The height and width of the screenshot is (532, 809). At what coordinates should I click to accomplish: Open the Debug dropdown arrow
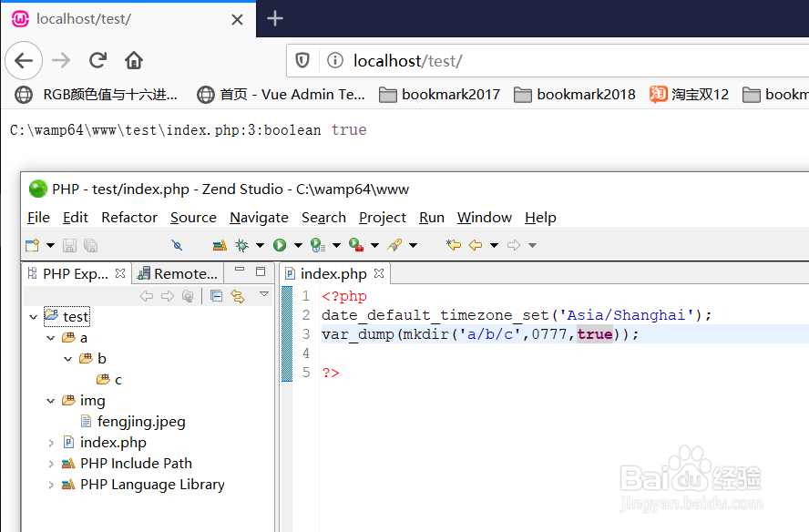coord(260,245)
